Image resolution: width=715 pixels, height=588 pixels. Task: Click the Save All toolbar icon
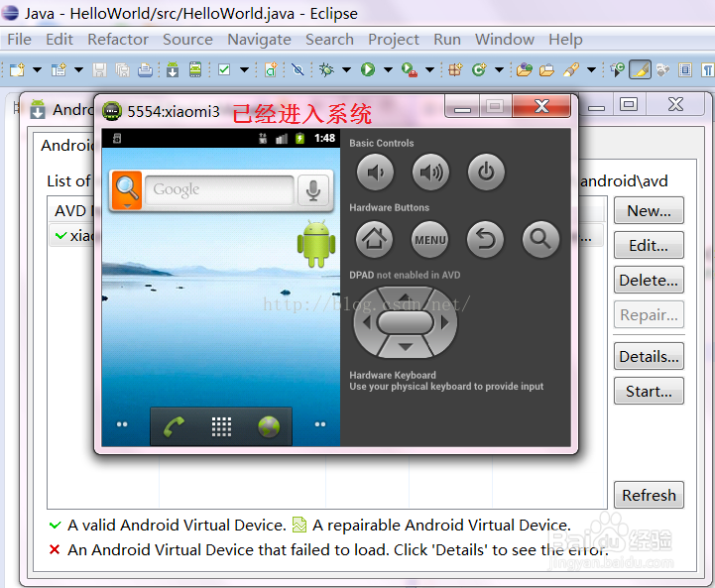coord(122,69)
